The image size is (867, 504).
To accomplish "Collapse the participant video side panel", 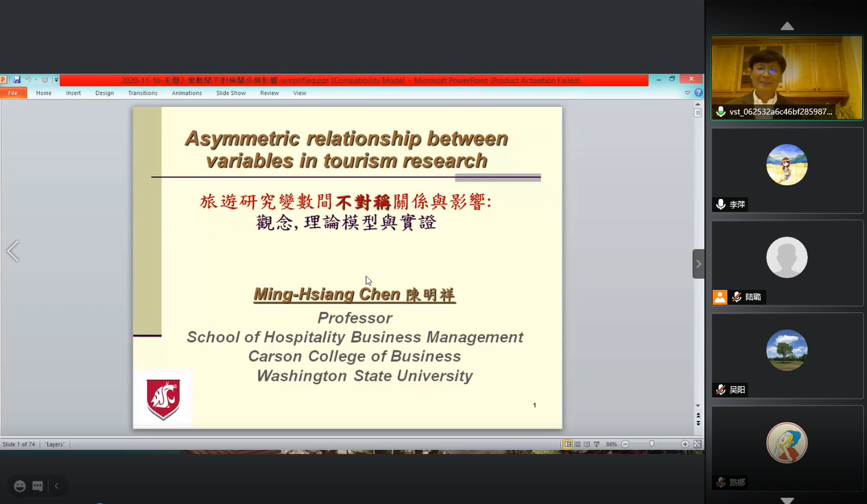I will click(x=698, y=264).
